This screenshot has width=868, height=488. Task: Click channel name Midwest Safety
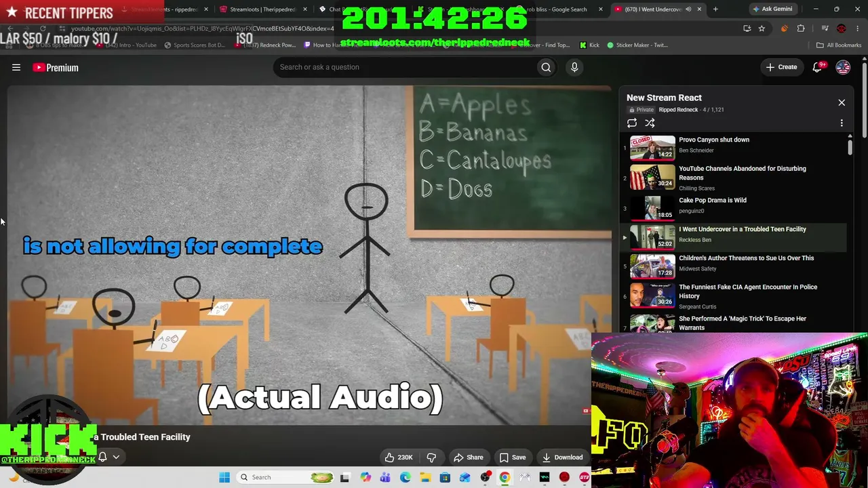698,269
